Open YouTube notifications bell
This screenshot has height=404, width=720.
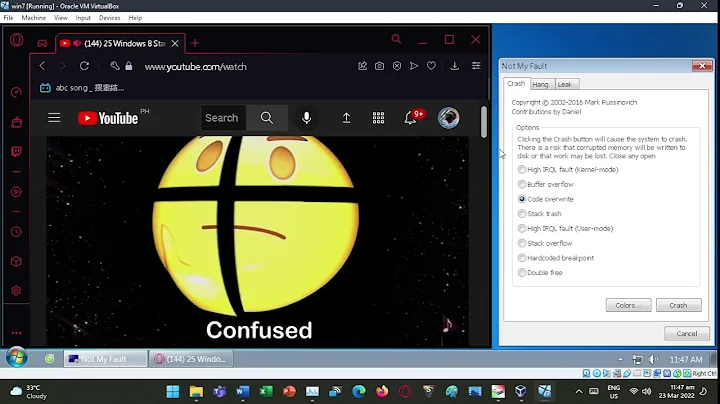tap(411, 118)
